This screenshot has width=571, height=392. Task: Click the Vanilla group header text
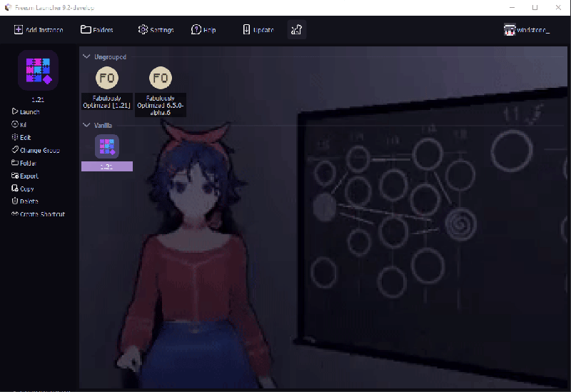pyautogui.click(x=103, y=126)
